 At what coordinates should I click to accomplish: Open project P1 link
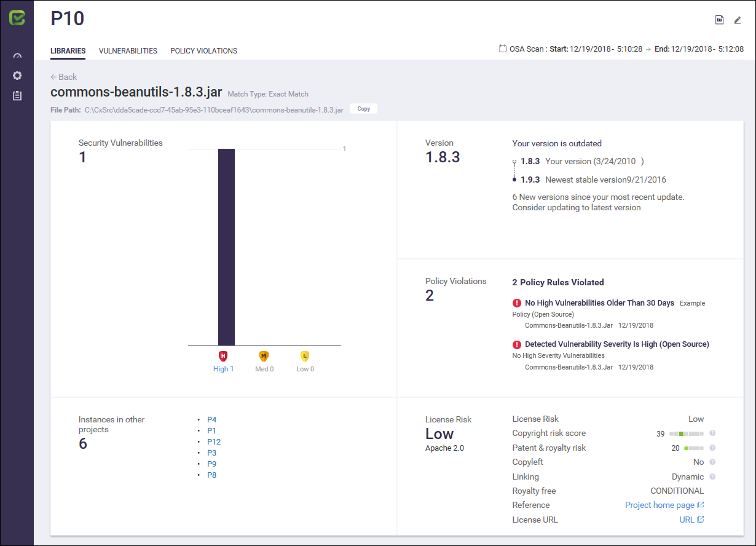tap(211, 431)
